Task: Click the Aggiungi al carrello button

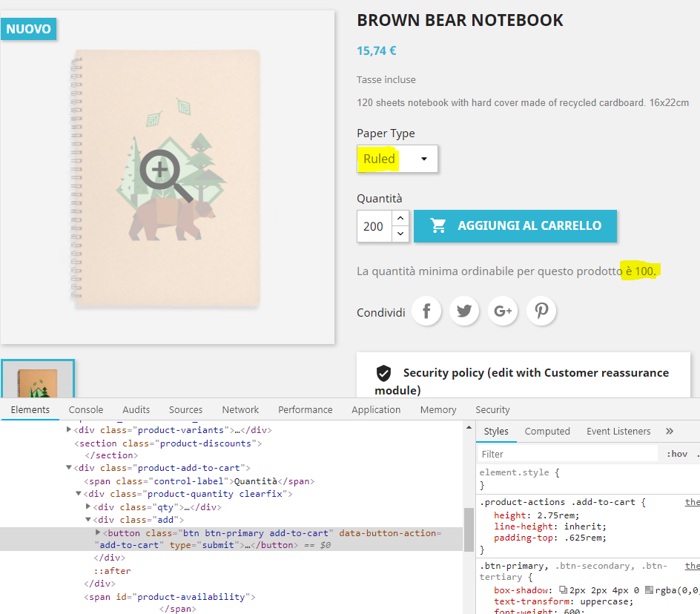Action: point(515,226)
